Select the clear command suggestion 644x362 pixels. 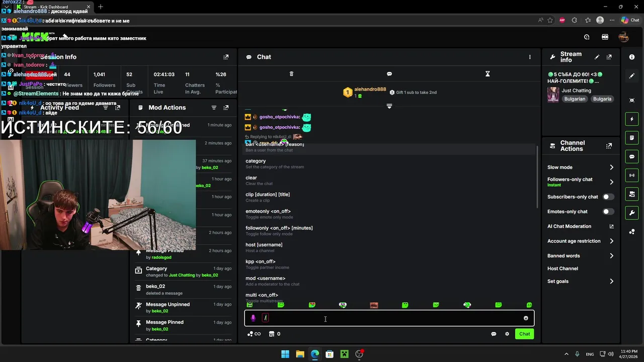[389, 180]
